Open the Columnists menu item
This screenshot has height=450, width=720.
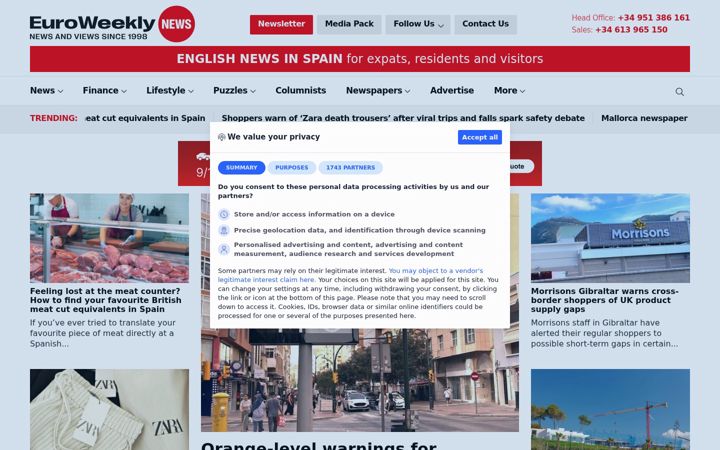click(x=301, y=90)
